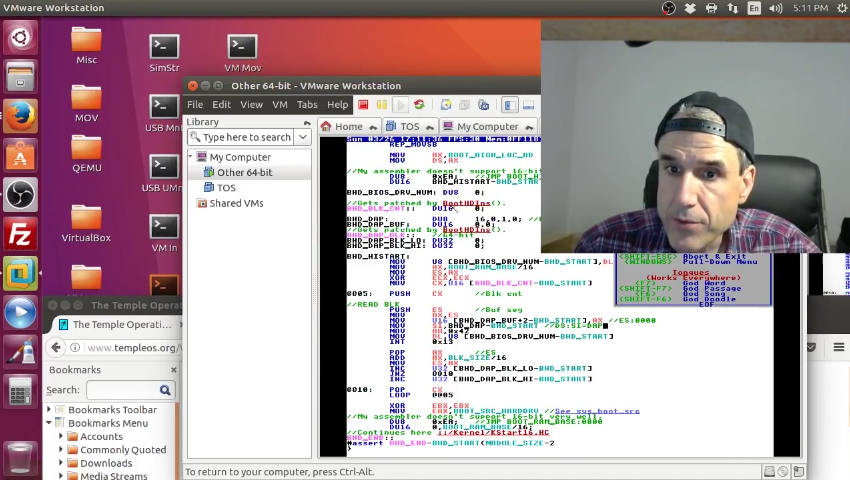850x480 pixels.
Task: Take a snapshot with the clock snapshot icon
Action: coord(446,105)
